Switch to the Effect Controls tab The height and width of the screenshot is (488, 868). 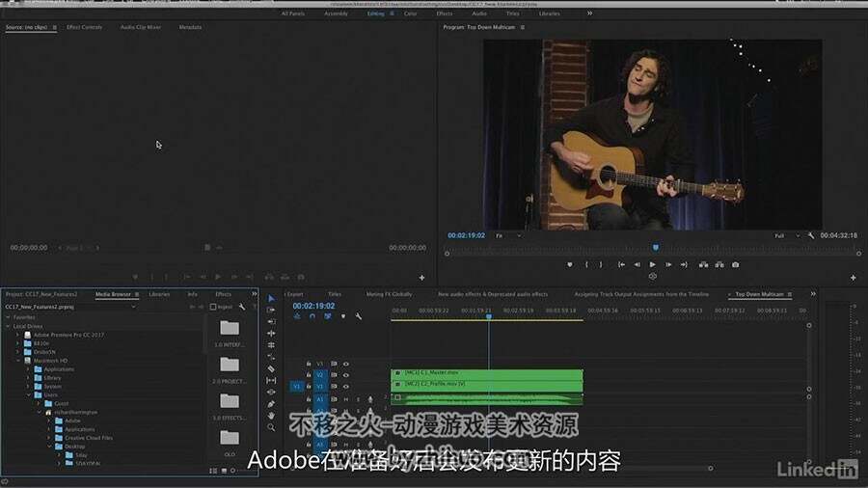tap(84, 27)
